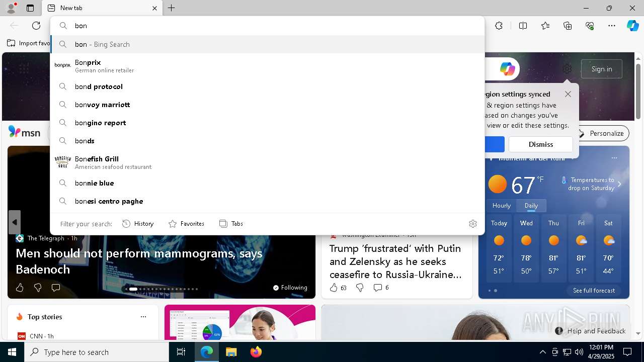Select 'bonnie blue' suggestion
Screen dimensions: 644x362
coord(267,183)
